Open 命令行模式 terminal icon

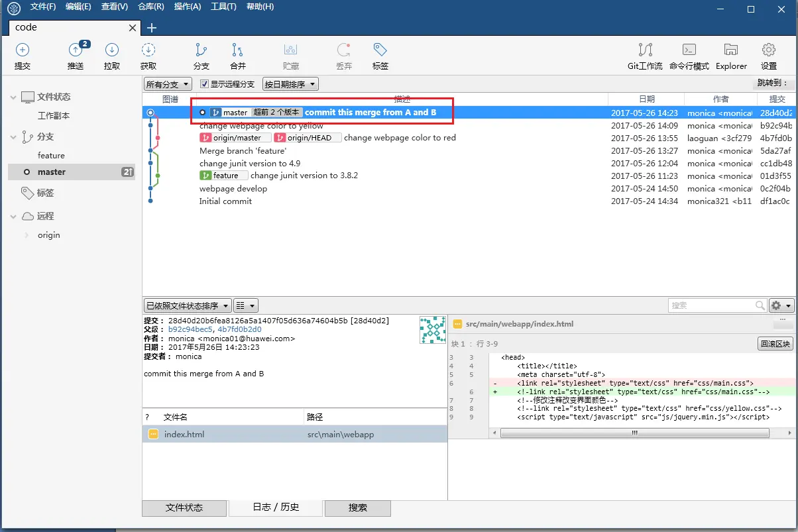click(689, 50)
